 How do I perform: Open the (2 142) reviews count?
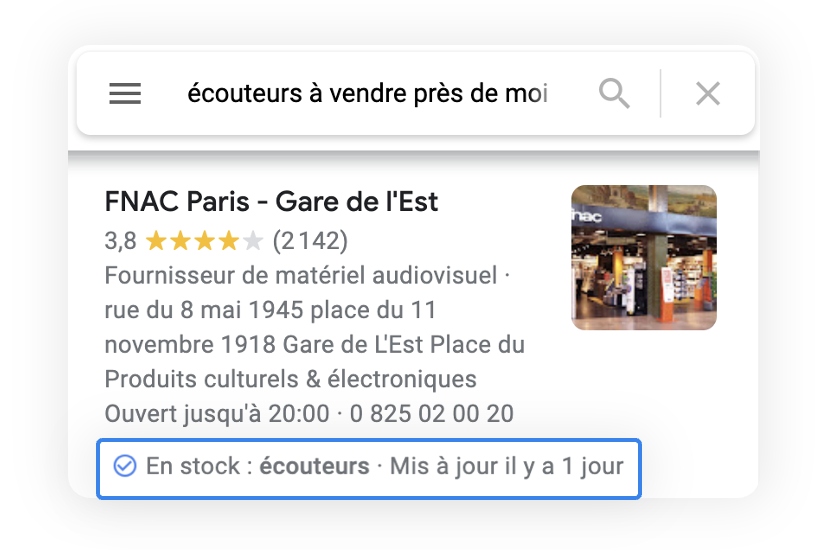tap(310, 241)
